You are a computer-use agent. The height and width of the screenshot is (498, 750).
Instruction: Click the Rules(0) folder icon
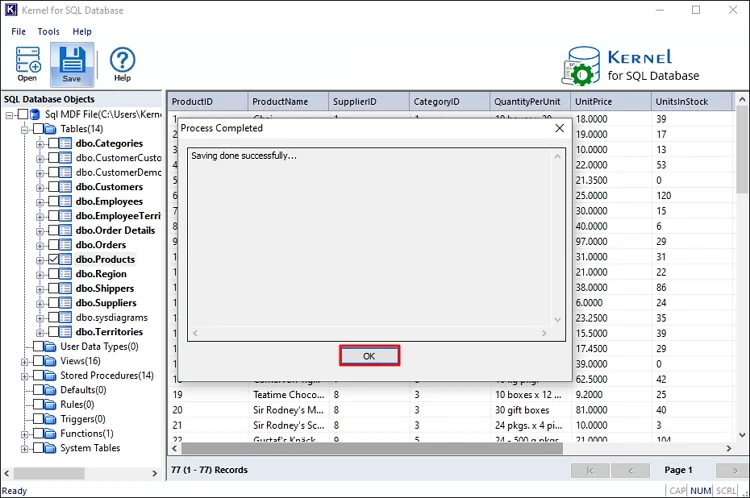(x=50, y=405)
